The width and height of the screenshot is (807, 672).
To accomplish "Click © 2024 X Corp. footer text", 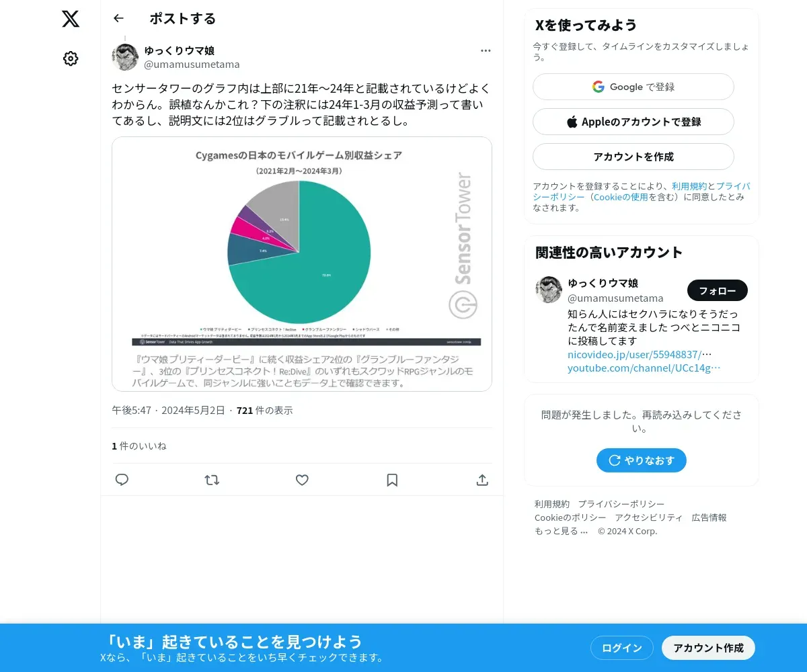I will click(627, 531).
